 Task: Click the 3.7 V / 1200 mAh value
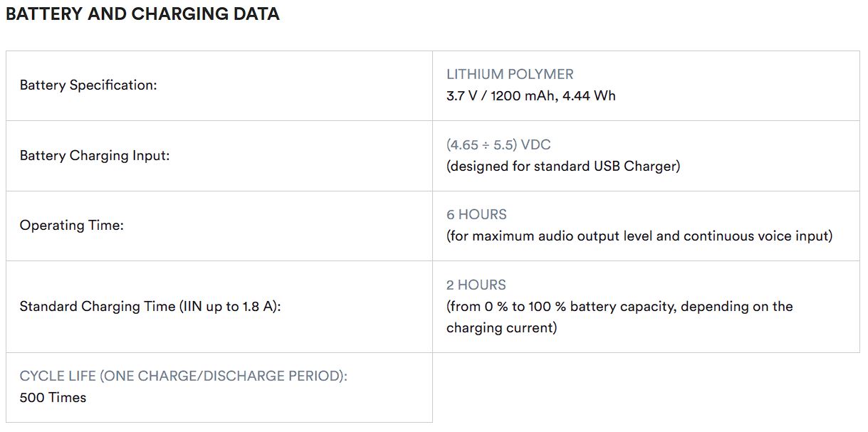[501, 95]
